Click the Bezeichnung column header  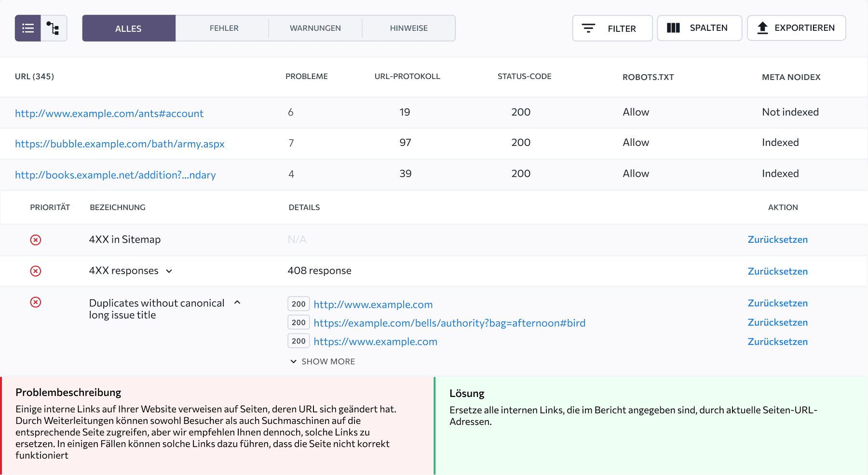click(x=118, y=207)
